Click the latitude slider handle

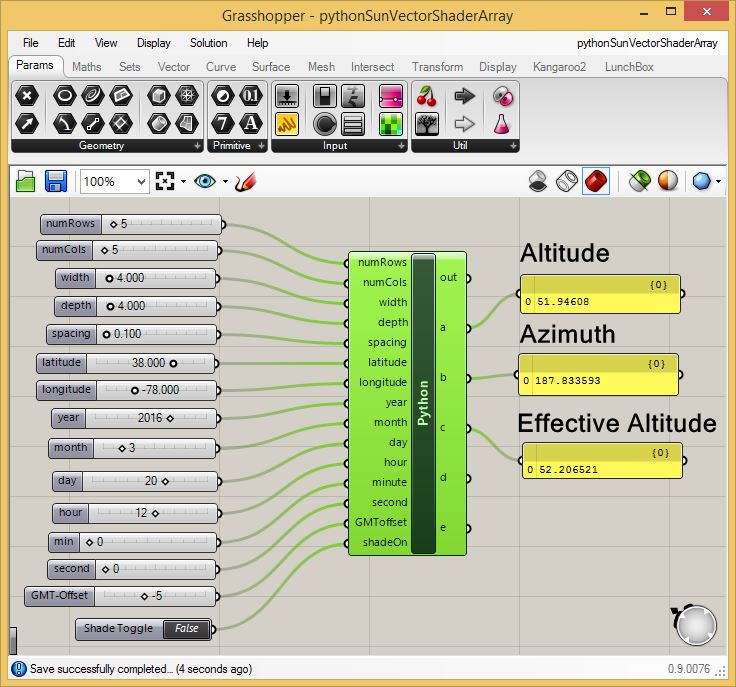click(x=173, y=364)
